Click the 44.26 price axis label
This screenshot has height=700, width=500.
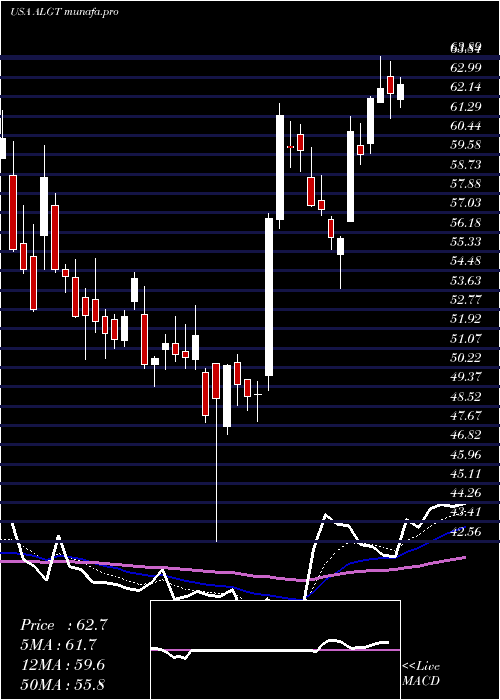point(466,493)
